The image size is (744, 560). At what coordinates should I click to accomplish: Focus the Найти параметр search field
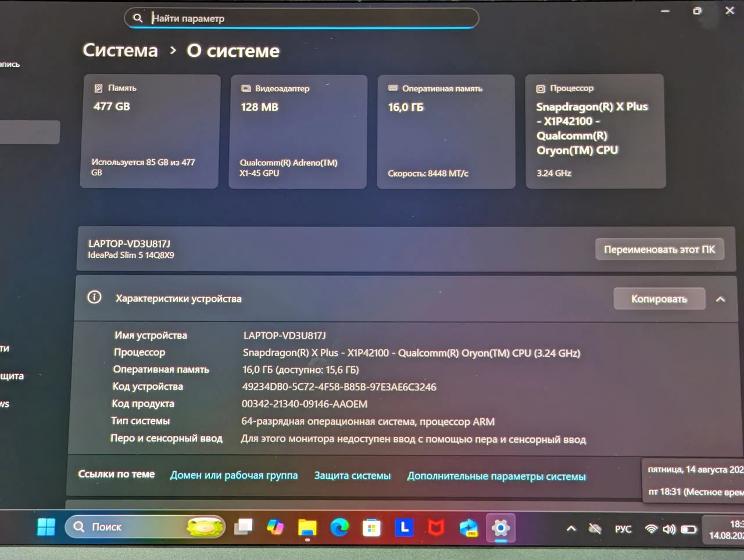pyautogui.click(x=302, y=18)
